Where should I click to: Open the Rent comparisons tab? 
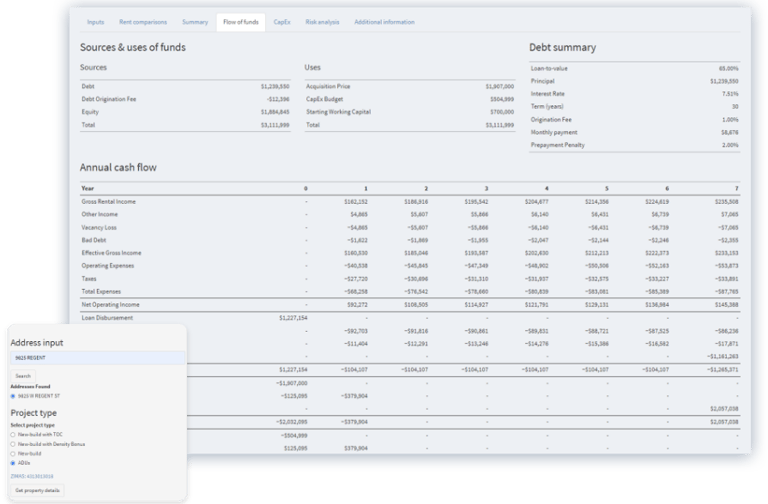click(x=143, y=22)
